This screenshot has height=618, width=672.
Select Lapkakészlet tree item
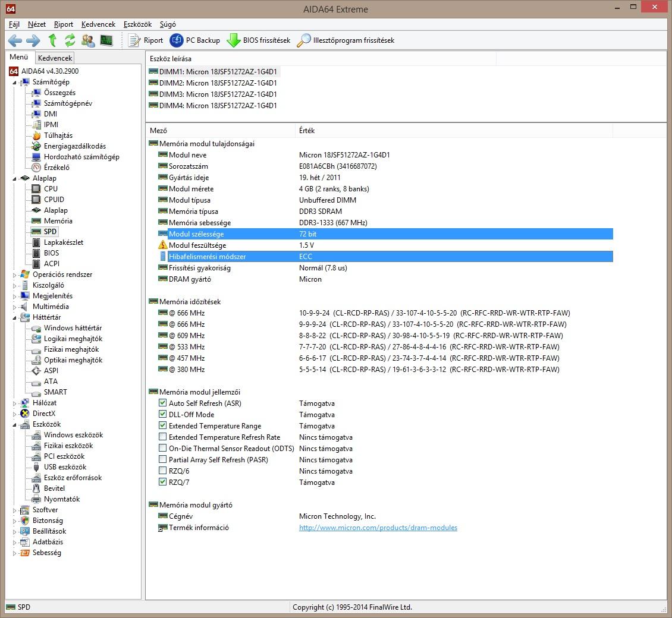point(64,242)
